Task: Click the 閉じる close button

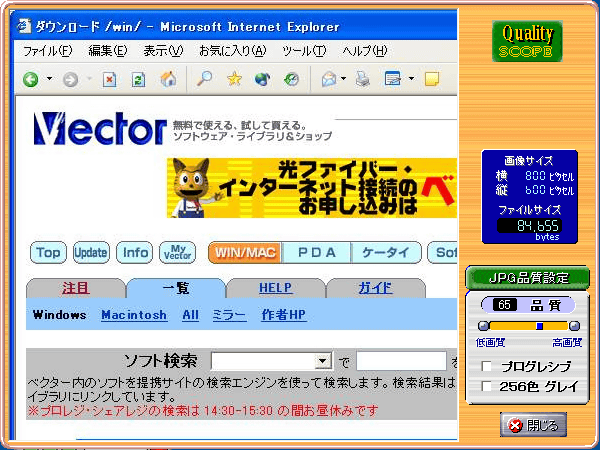Action: click(533, 425)
